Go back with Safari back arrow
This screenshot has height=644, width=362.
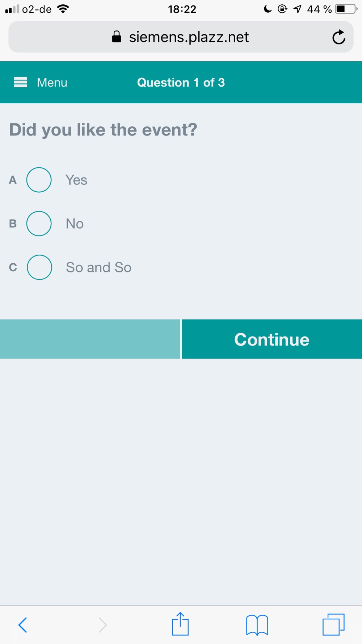pos(22,625)
